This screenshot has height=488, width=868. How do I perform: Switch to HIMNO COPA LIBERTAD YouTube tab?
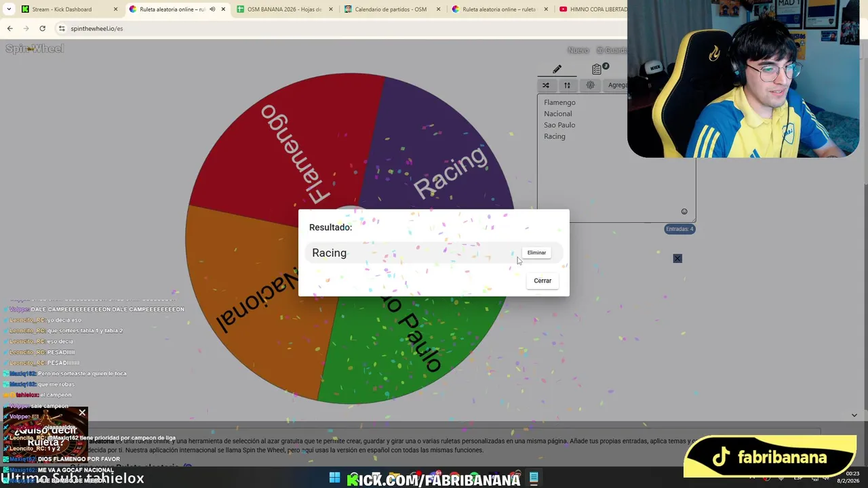[590, 9]
